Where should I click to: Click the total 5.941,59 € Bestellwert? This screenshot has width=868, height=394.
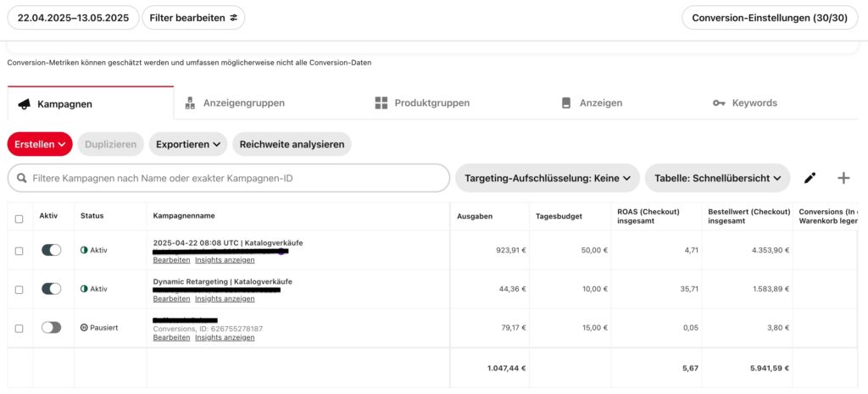click(x=770, y=368)
